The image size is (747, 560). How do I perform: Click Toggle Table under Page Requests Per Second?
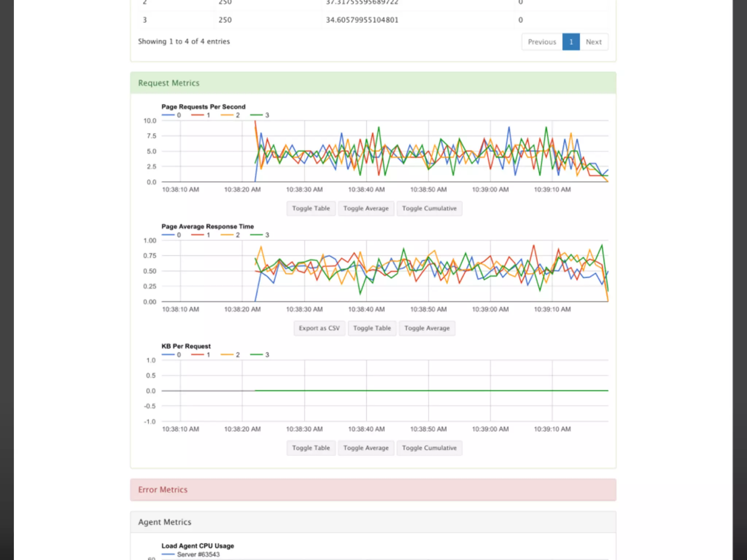[311, 208]
